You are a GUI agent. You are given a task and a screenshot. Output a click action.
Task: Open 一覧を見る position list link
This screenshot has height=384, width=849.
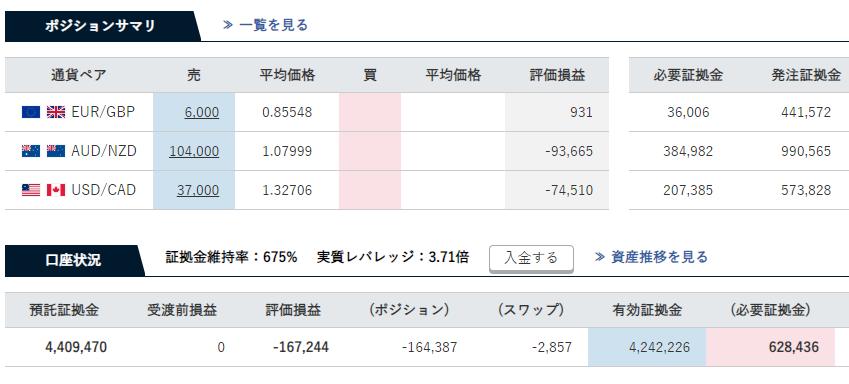coord(273,25)
